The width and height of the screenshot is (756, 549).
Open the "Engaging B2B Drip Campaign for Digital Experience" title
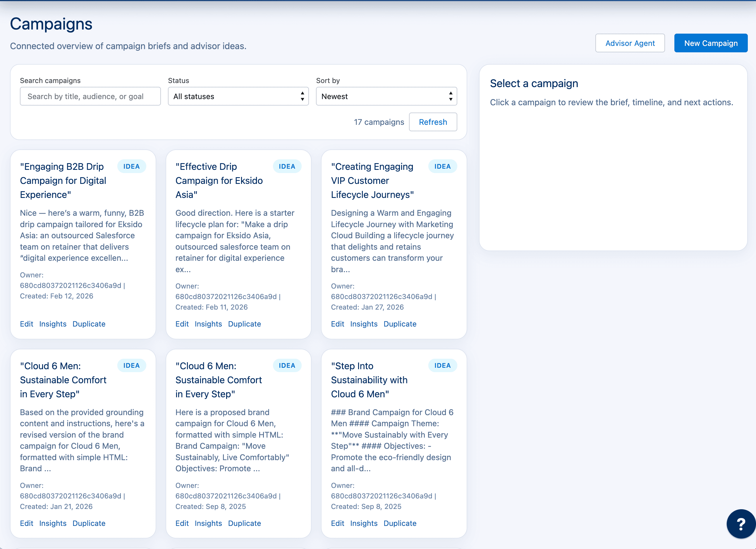pos(63,181)
